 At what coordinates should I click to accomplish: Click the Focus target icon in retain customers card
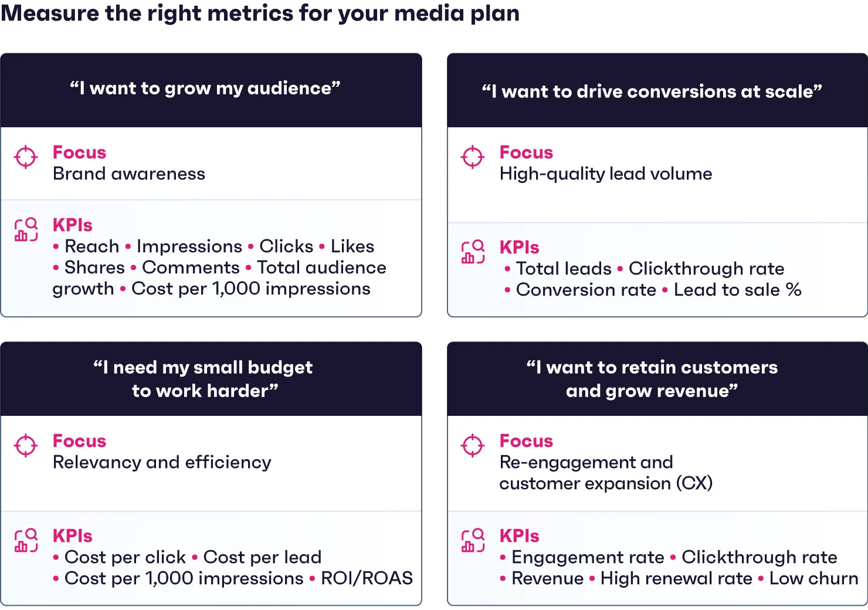pyautogui.click(x=473, y=446)
